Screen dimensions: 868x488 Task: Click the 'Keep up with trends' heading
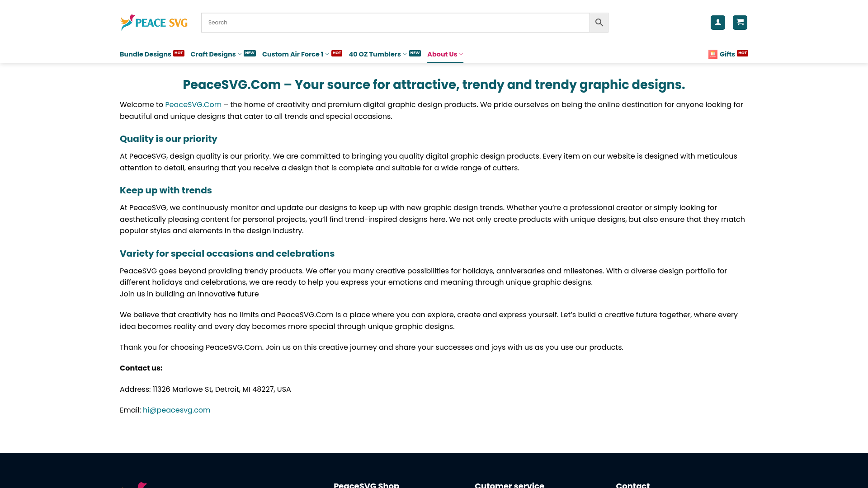(x=166, y=190)
